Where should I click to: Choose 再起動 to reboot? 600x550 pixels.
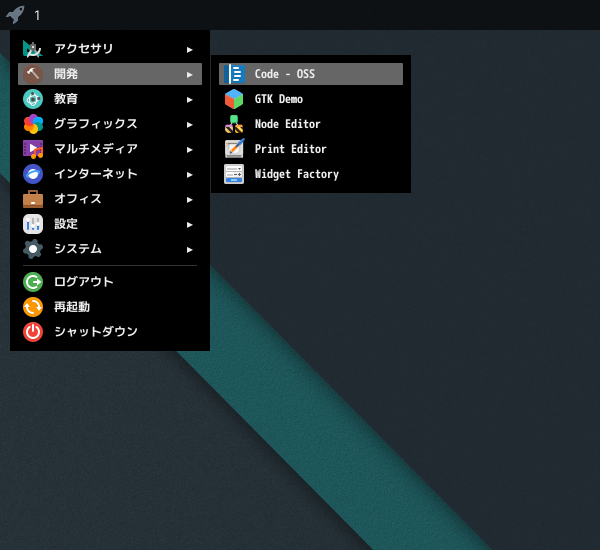click(110, 307)
